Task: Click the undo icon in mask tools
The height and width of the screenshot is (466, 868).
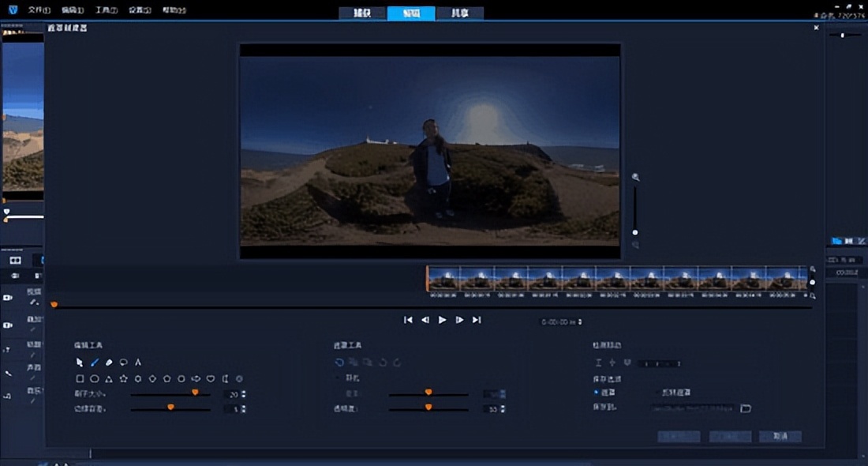Action: point(339,363)
